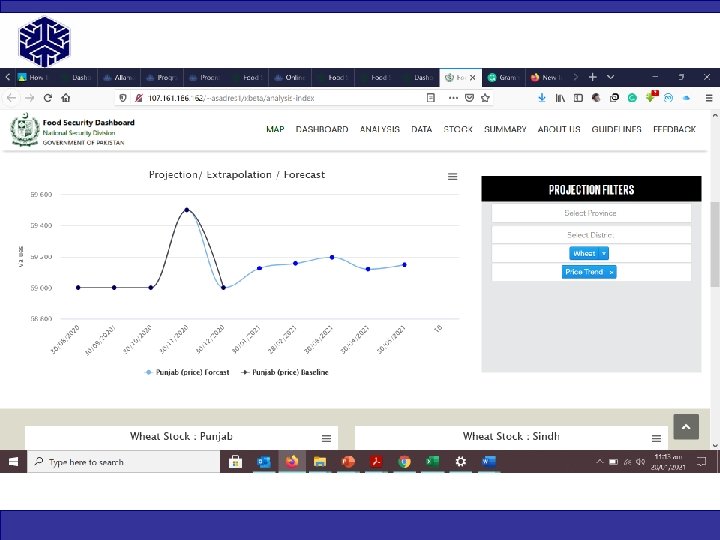
Task: Toggle Punjab (price) Baseline legend series
Action: click(285, 372)
